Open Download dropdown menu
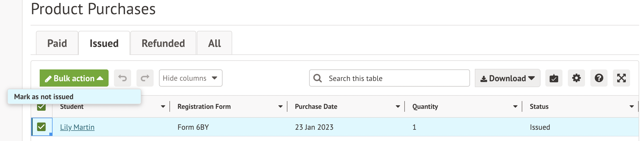The image size is (644, 141). tap(507, 78)
